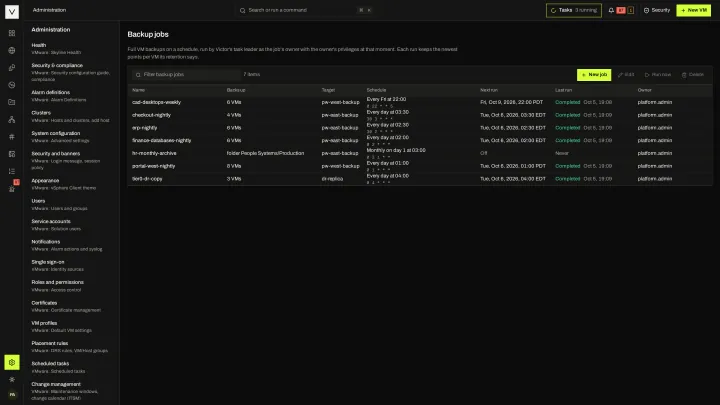Screen dimensions: 720x405
Task: Open the PA user avatar
Action: coord(12,394)
